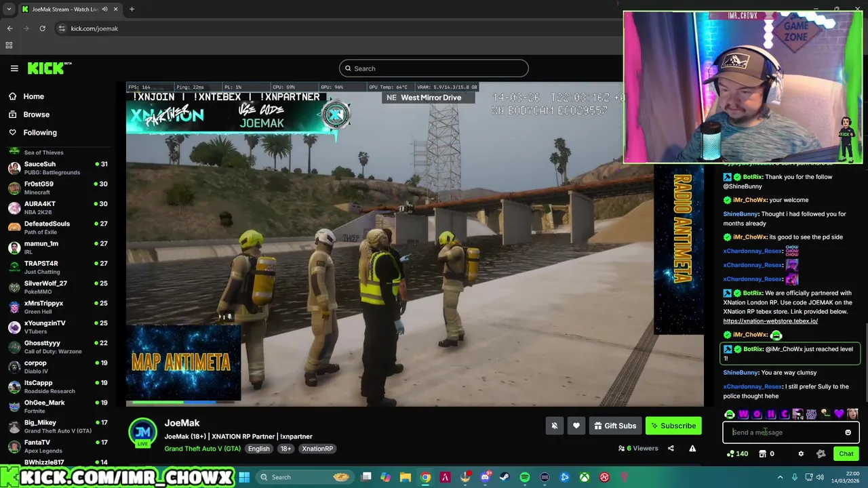Select the purple W quick emote
This screenshot has height=488, width=868.
(x=743, y=414)
